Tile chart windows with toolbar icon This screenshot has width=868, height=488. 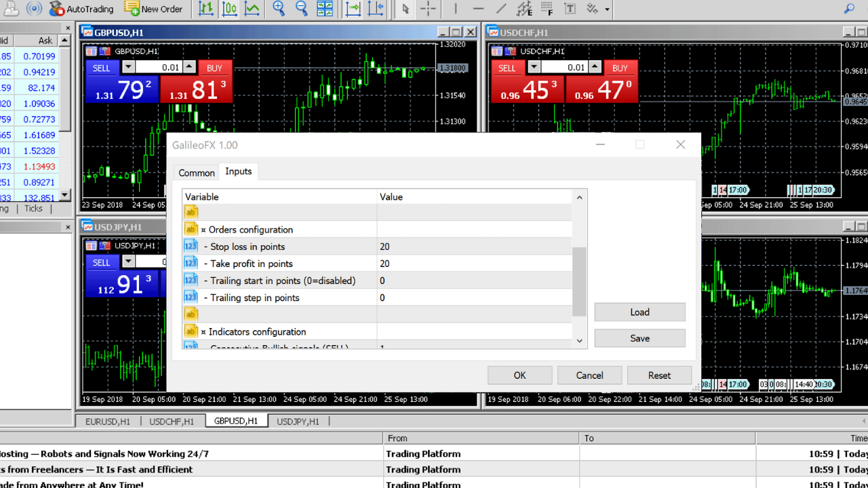coord(325,9)
